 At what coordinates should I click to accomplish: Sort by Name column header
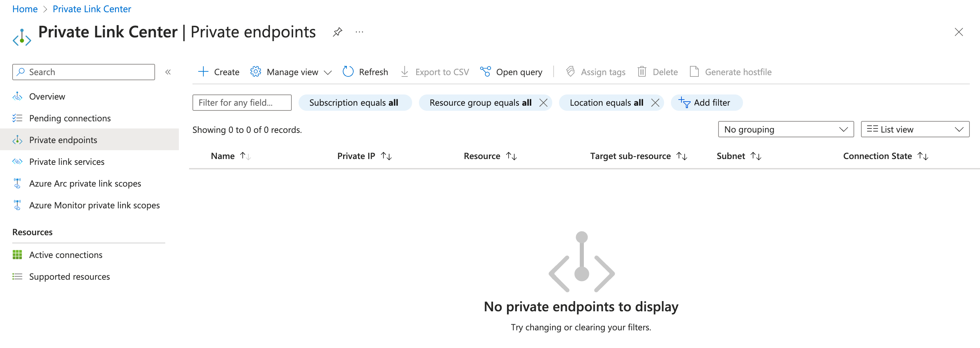pos(223,156)
